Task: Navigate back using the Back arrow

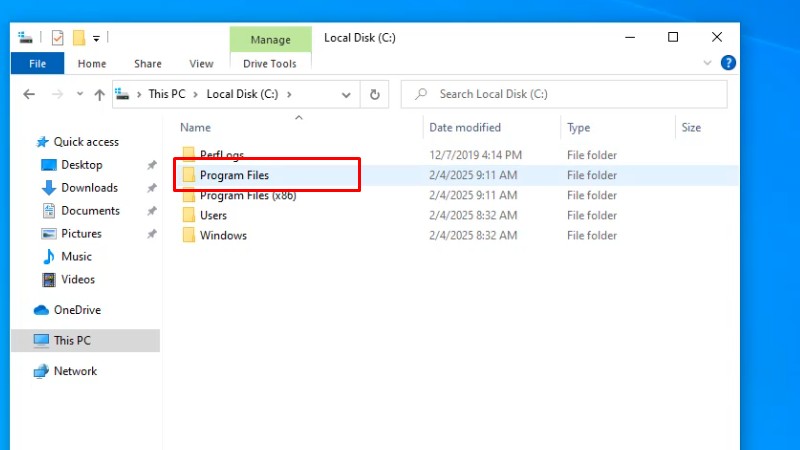Action: (x=29, y=94)
